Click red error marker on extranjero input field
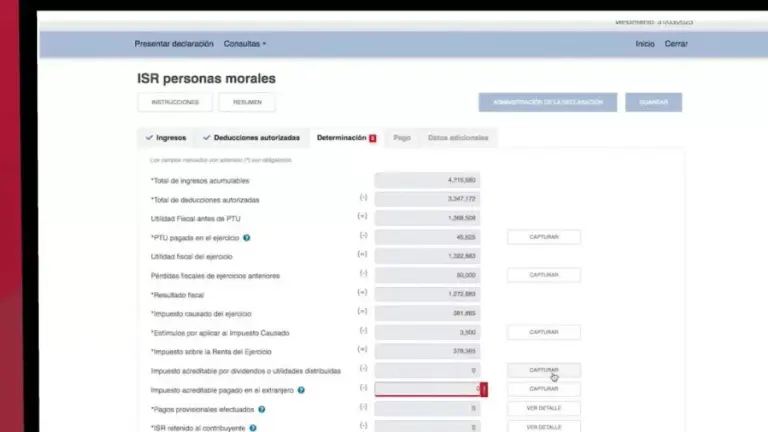 pyautogui.click(x=484, y=390)
